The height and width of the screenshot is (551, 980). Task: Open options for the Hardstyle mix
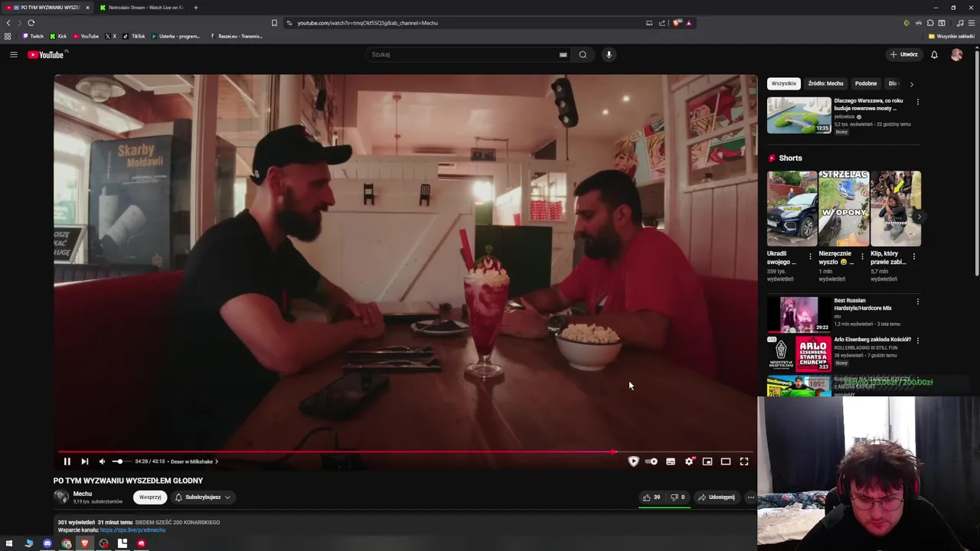(917, 302)
